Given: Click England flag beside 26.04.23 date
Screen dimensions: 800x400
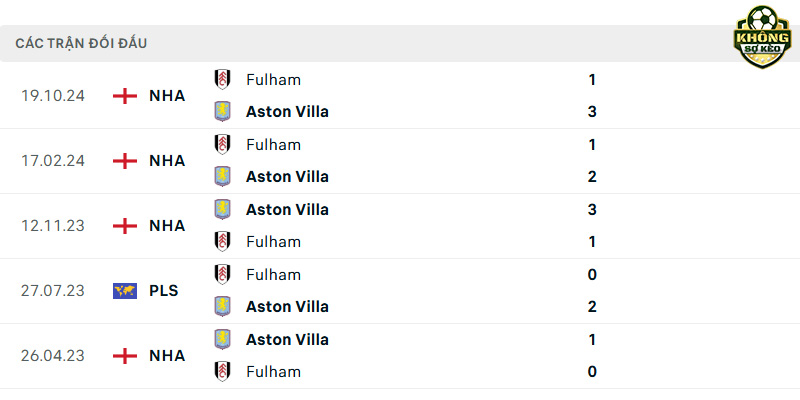Looking at the screenshot, I should [125, 356].
